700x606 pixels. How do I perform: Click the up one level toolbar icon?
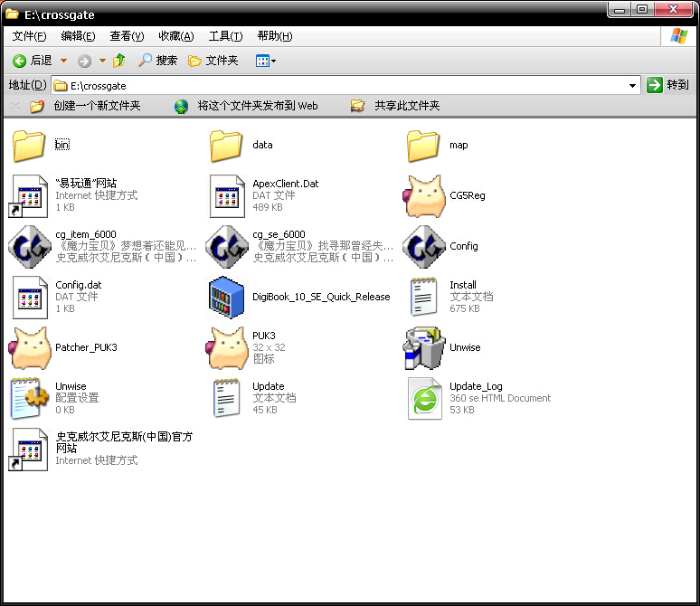tap(119, 61)
